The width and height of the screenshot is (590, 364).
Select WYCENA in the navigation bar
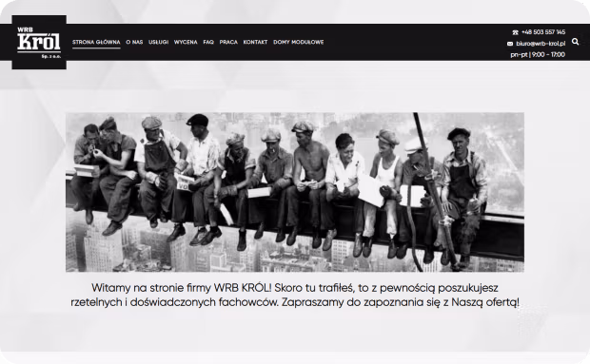click(x=186, y=42)
